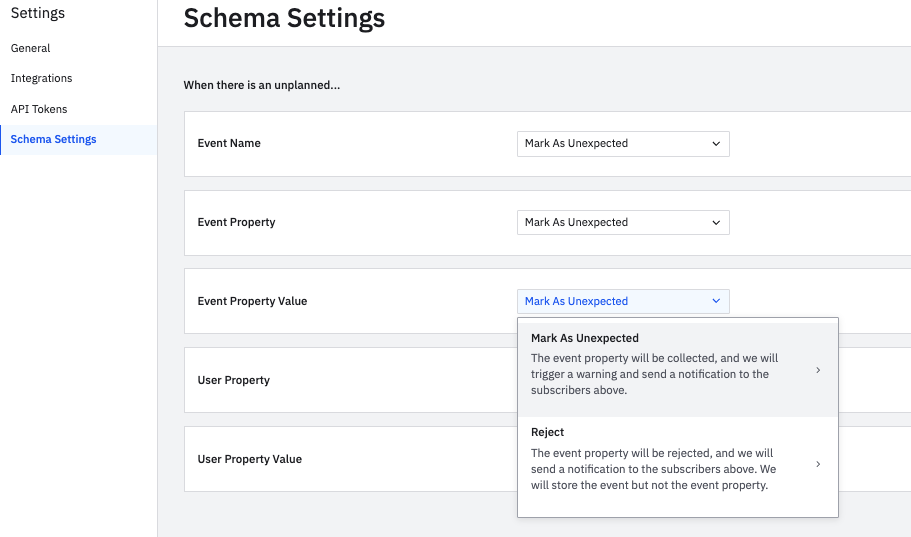Click the Event Property Value row label
Viewport: 911px width, 537px height.
pos(252,301)
